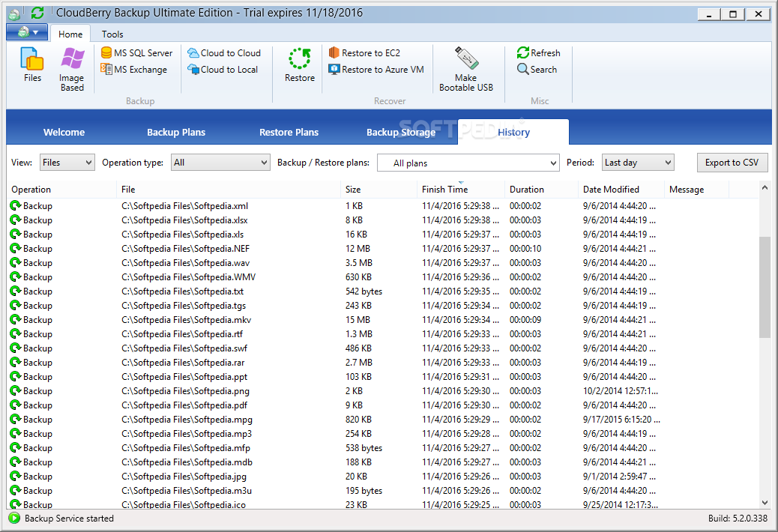
Task: Select the Softpedia.xlsx file row
Action: 382,220
